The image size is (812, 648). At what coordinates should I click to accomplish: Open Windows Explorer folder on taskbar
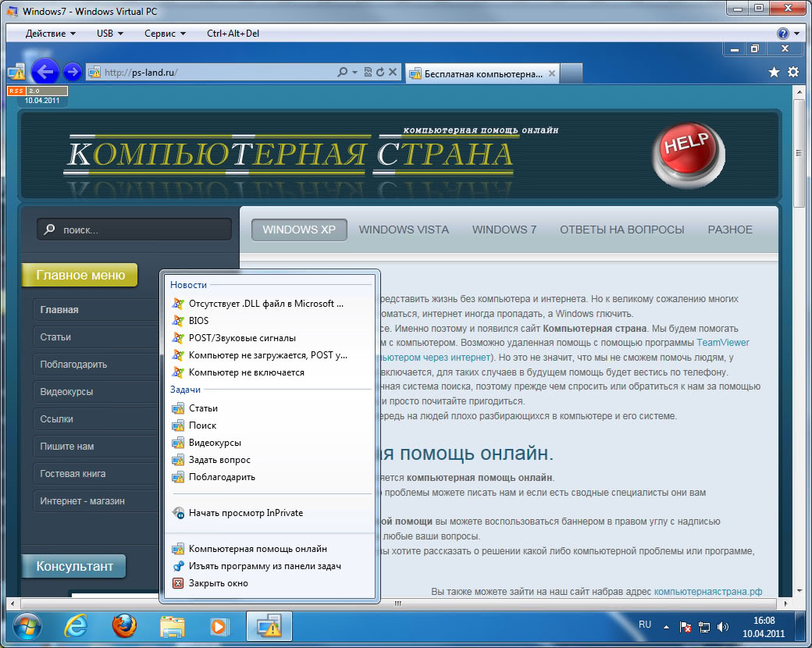click(x=173, y=627)
